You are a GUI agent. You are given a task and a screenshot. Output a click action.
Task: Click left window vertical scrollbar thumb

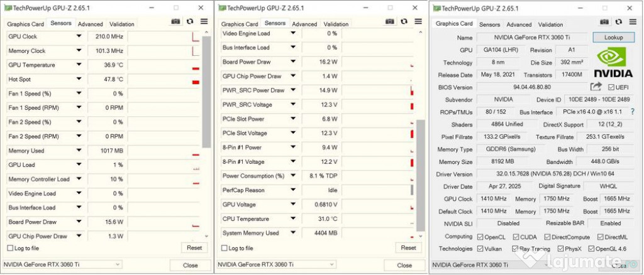coord(206,92)
